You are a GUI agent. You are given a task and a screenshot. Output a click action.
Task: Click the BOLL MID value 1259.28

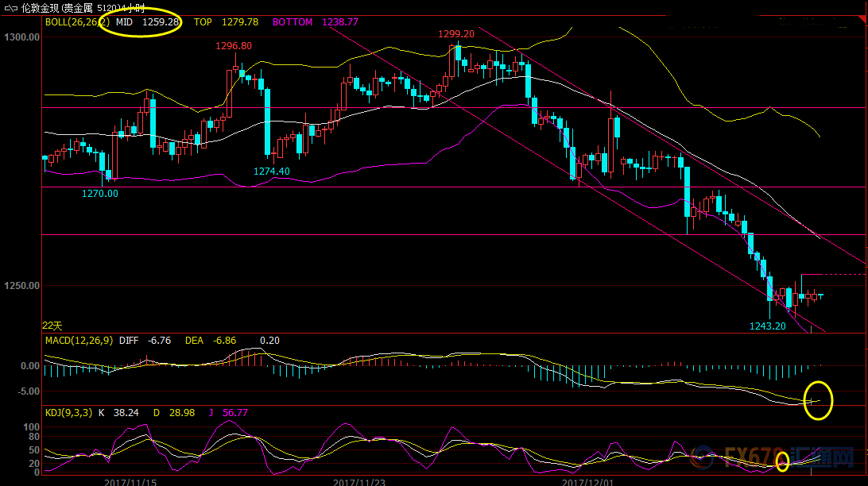[x=161, y=22]
